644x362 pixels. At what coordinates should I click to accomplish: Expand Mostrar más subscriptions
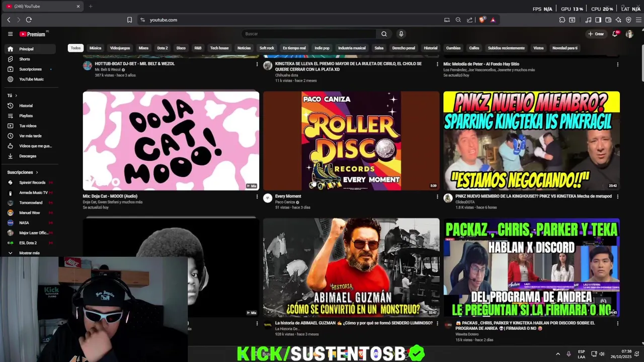[x=29, y=253]
